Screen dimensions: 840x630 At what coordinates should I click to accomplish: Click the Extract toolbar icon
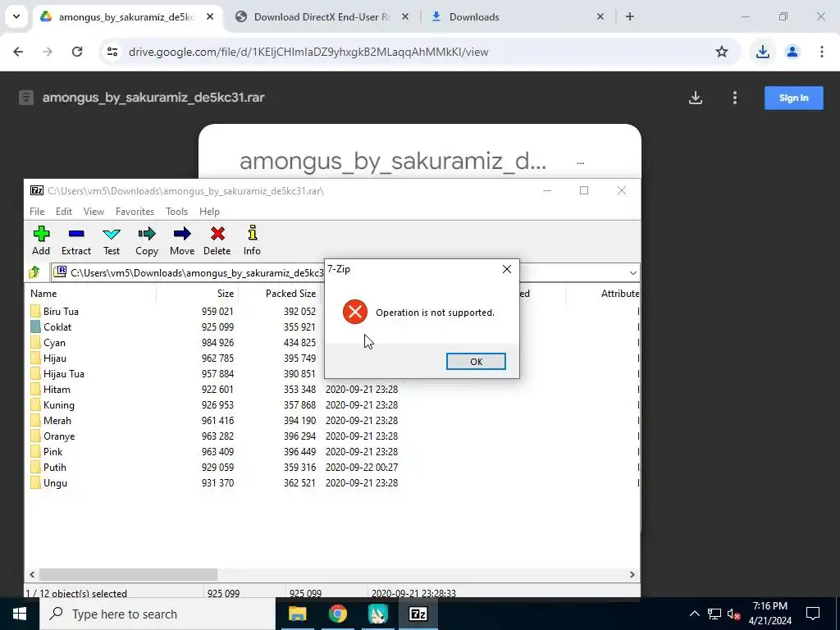tap(76, 234)
